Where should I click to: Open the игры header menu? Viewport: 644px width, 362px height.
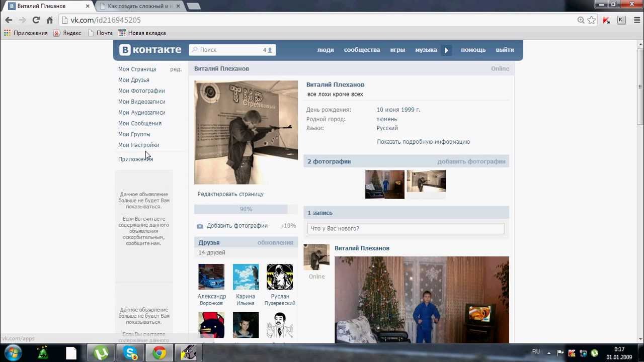pyautogui.click(x=397, y=50)
